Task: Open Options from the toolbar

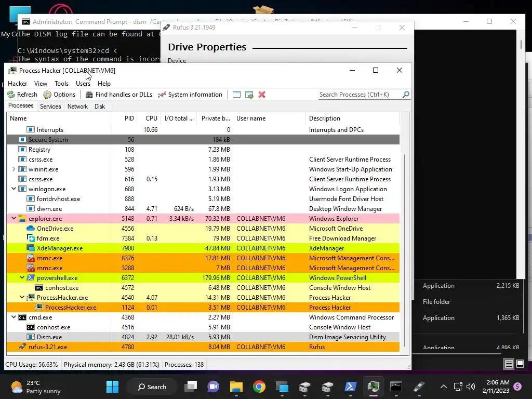Action: coord(59,95)
